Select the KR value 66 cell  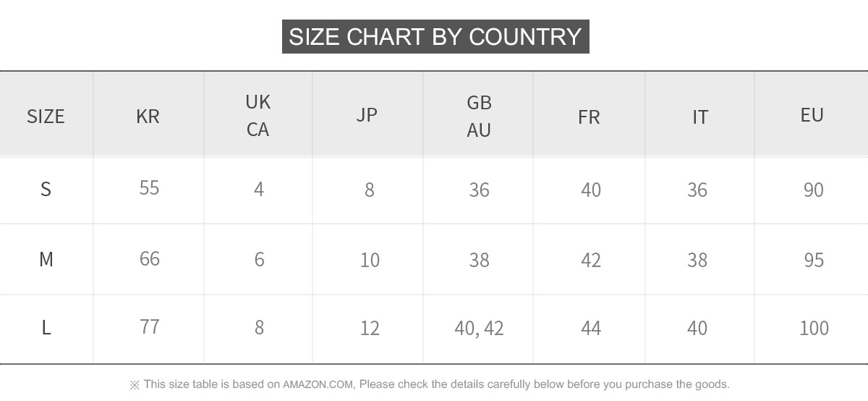pyautogui.click(x=149, y=258)
